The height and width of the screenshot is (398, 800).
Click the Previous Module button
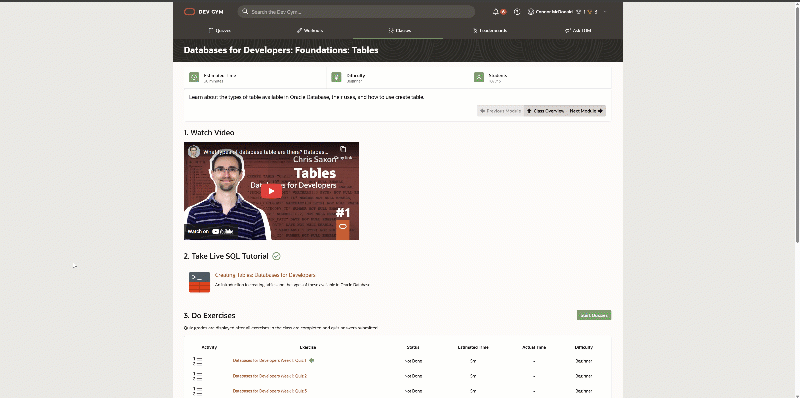(501, 111)
